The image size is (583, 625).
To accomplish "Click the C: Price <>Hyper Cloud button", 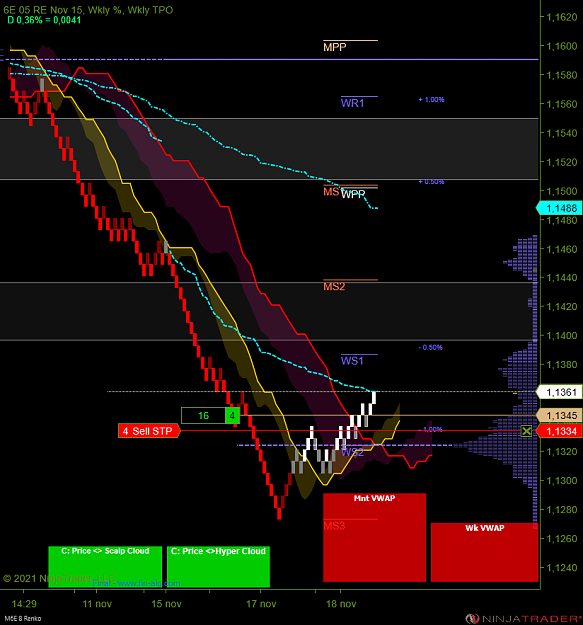I will click(218, 566).
